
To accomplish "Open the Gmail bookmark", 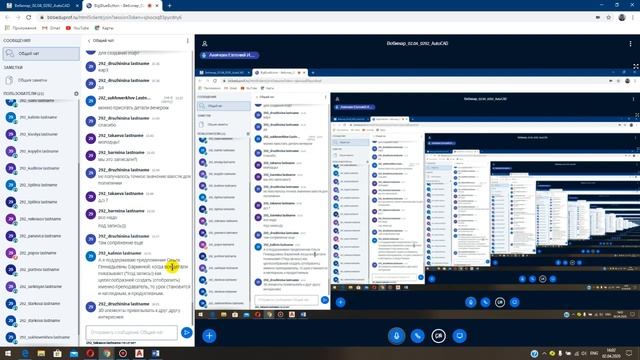I will 51,28.
